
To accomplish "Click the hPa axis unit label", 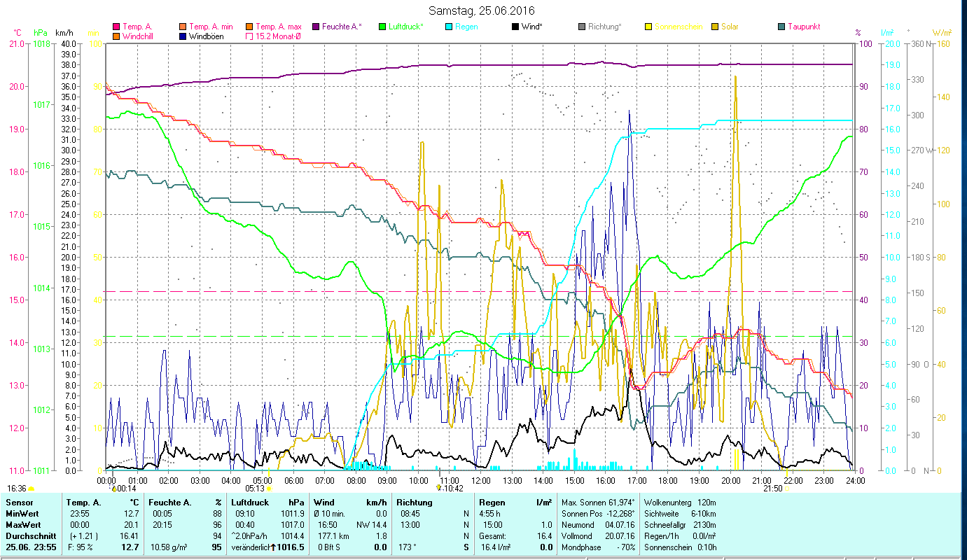I will pyautogui.click(x=41, y=33).
